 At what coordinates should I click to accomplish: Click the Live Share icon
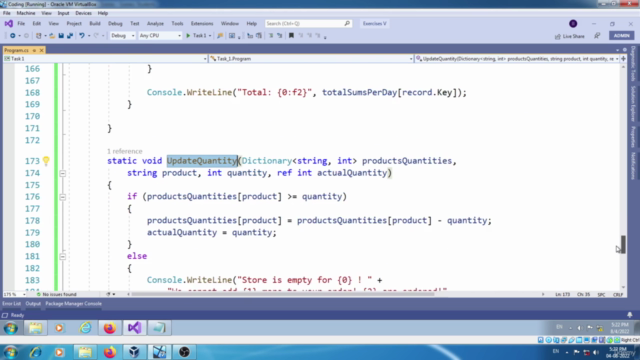(x=558, y=36)
